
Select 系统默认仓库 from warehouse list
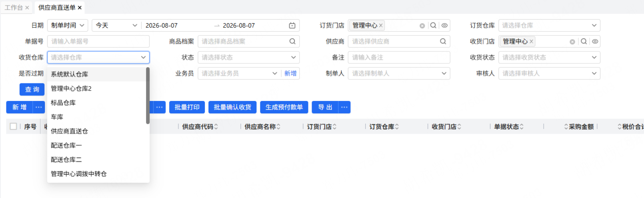[96, 74]
